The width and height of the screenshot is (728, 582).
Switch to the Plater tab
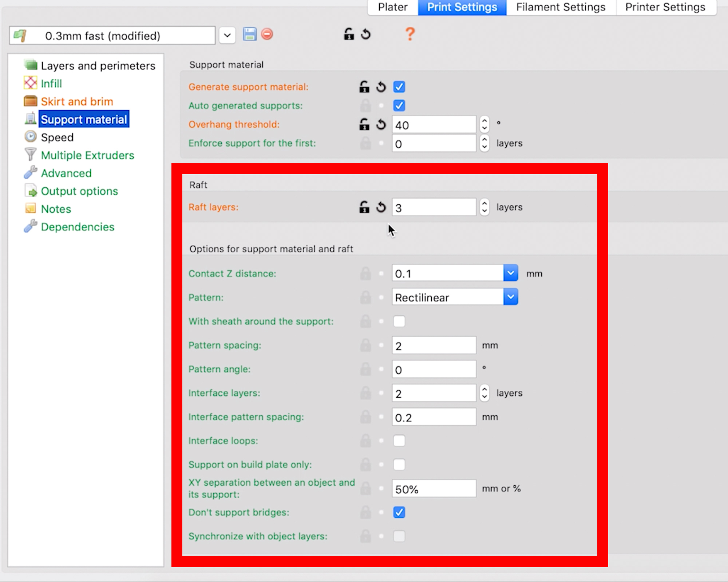coord(392,7)
